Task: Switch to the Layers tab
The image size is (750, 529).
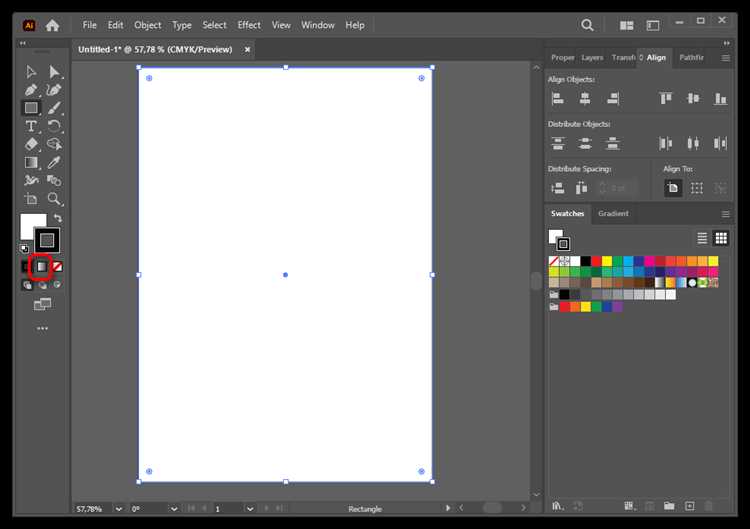Action: click(x=592, y=58)
